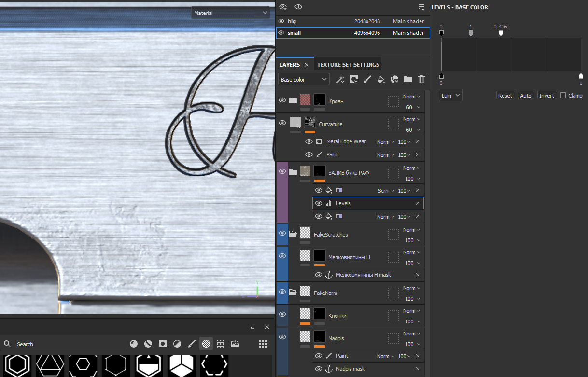Remove the Nadpis mask anchor
The height and width of the screenshot is (377, 588).
tap(418, 369)
